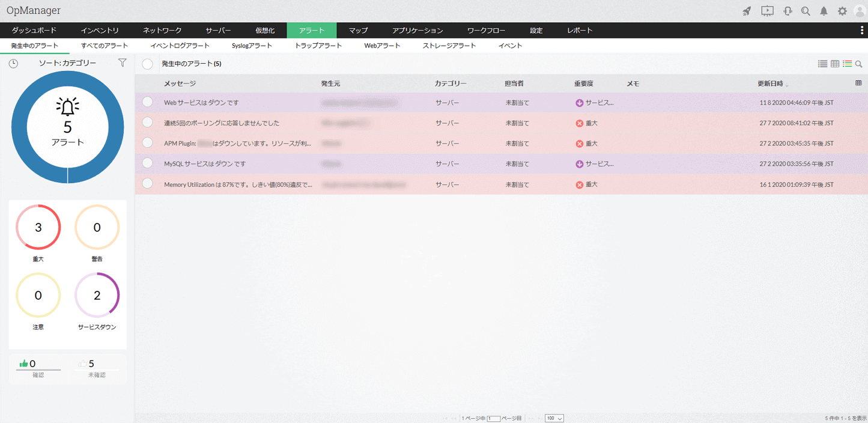This screenshot has width=868, height=423.
Task: Tick checkbox for Web サービスはダウン alert
Action: (147, 102)
